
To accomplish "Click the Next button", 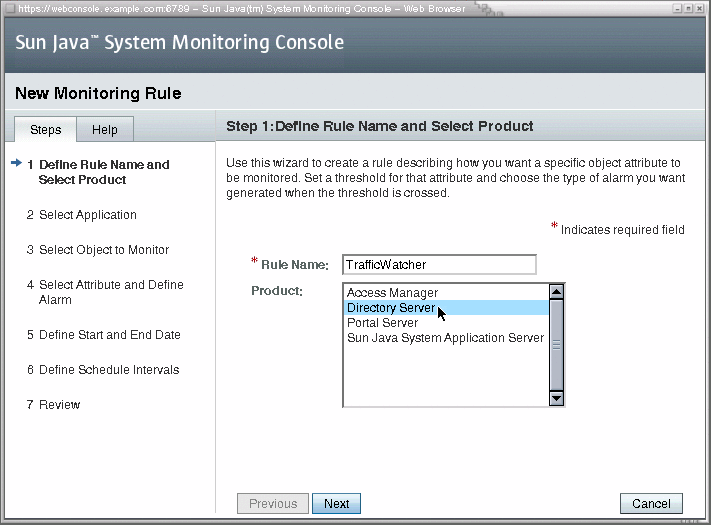I will [x=336, y=504].
